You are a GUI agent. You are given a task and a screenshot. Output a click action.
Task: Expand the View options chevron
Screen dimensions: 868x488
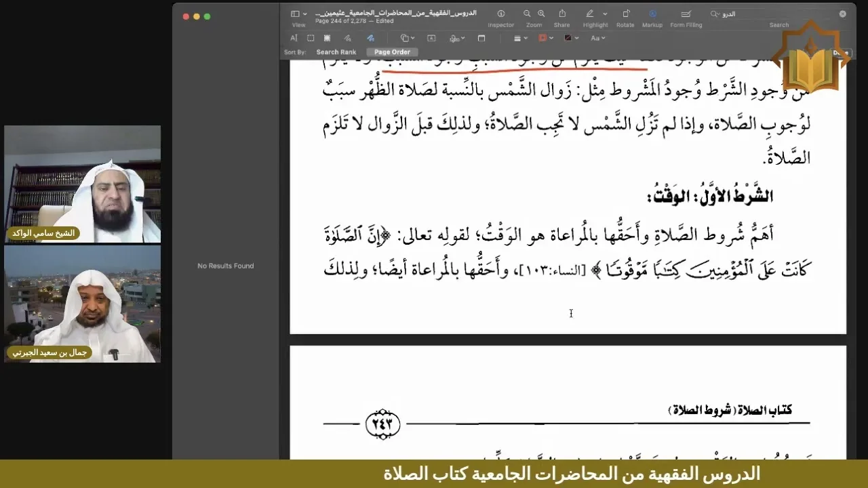point(304,14)
